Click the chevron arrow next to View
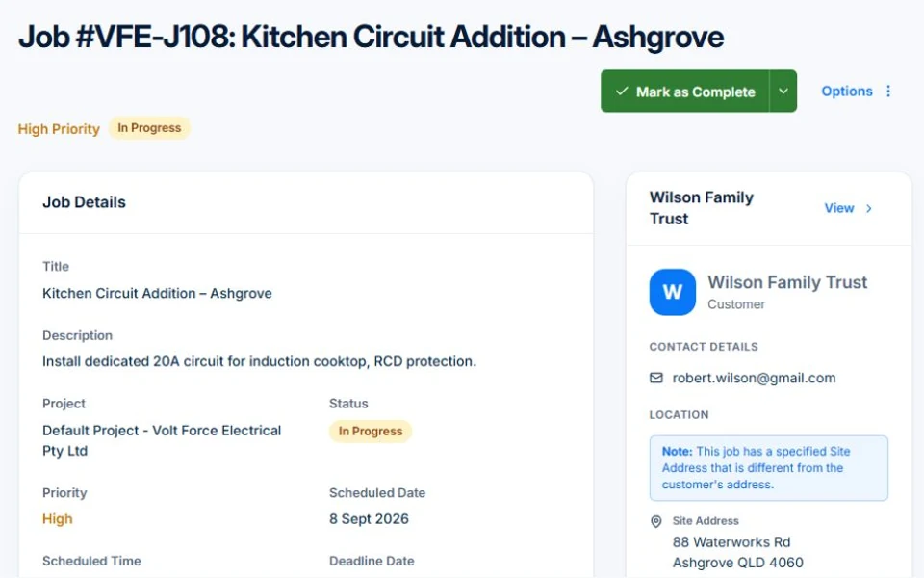Viewport: 924px width, 578px height. (868, 208)
